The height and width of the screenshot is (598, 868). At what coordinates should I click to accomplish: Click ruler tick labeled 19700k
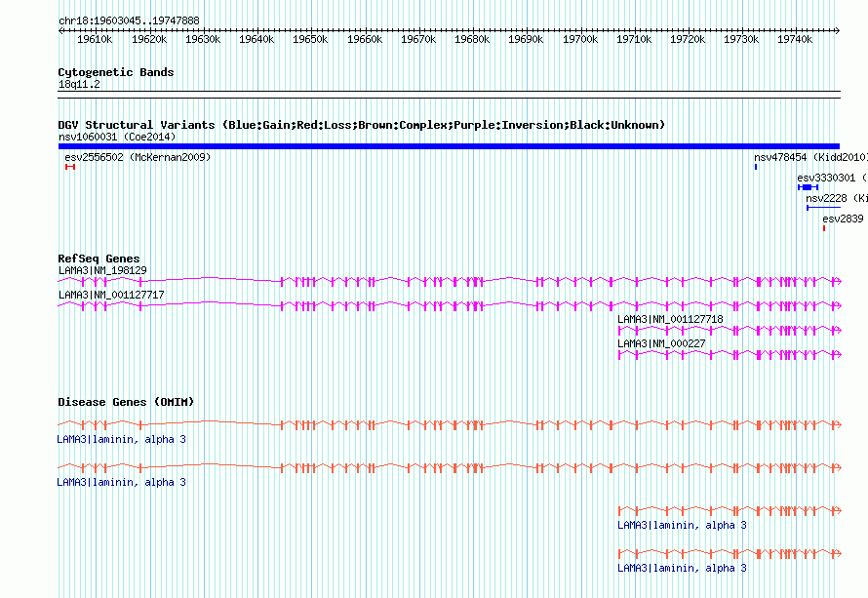pos(580,39)
